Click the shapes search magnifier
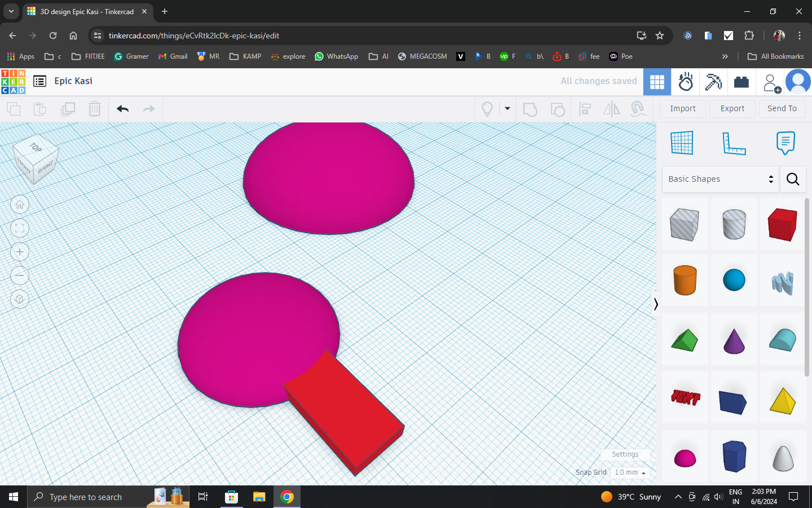812x508 pixels. click(793, 179)
